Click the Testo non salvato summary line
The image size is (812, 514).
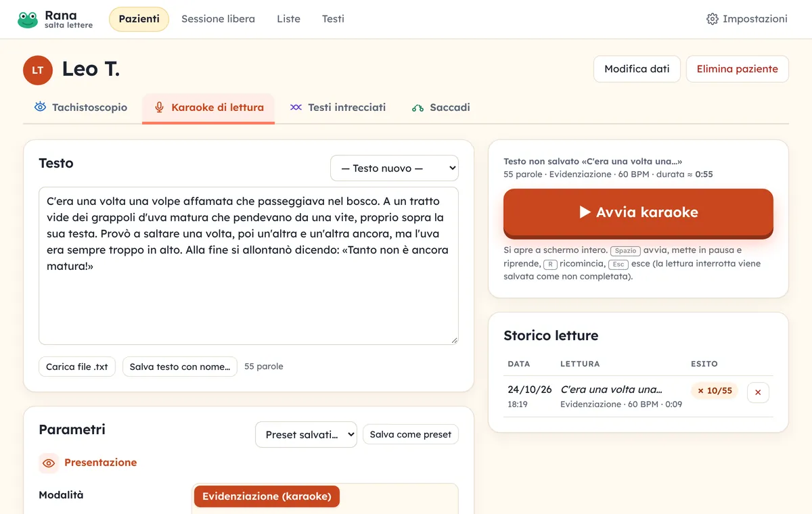(593, 162)
